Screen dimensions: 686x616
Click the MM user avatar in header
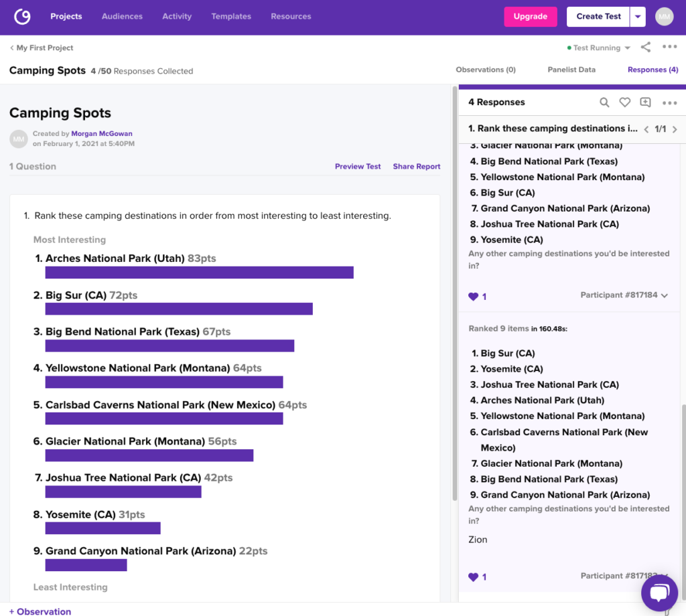coord(664,17)
